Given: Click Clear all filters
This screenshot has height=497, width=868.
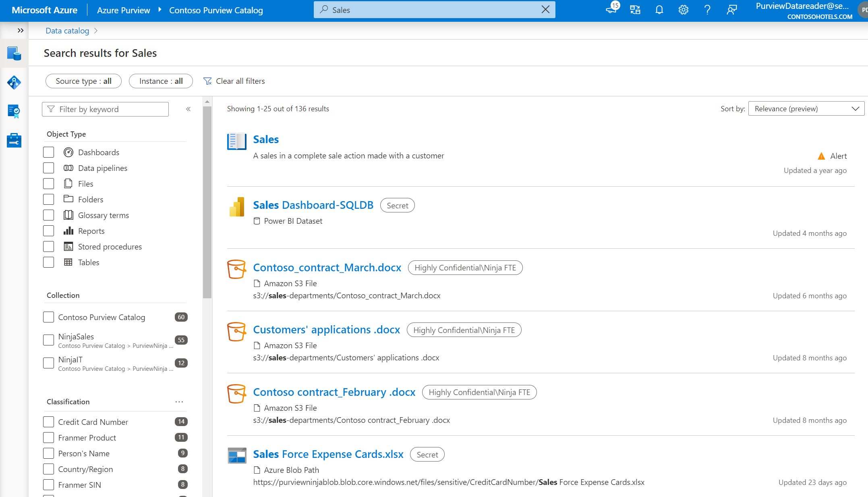Looking at the screenshot, I should tap(234, 81).
